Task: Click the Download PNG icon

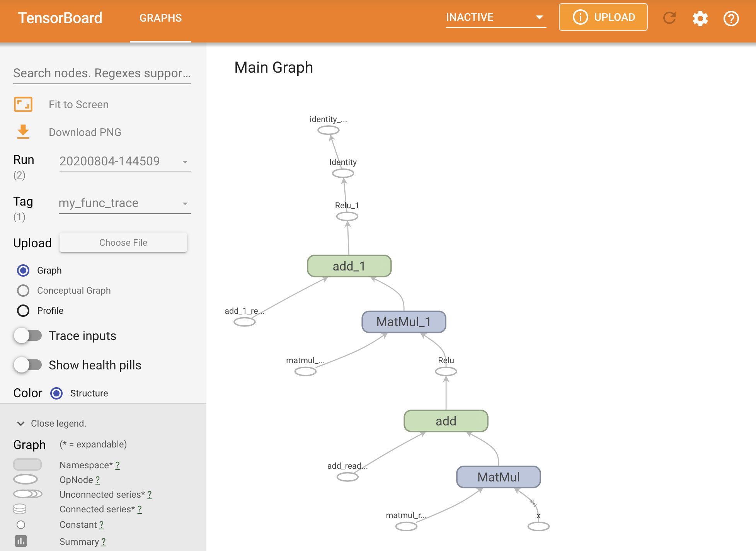Action: point(24,132)
